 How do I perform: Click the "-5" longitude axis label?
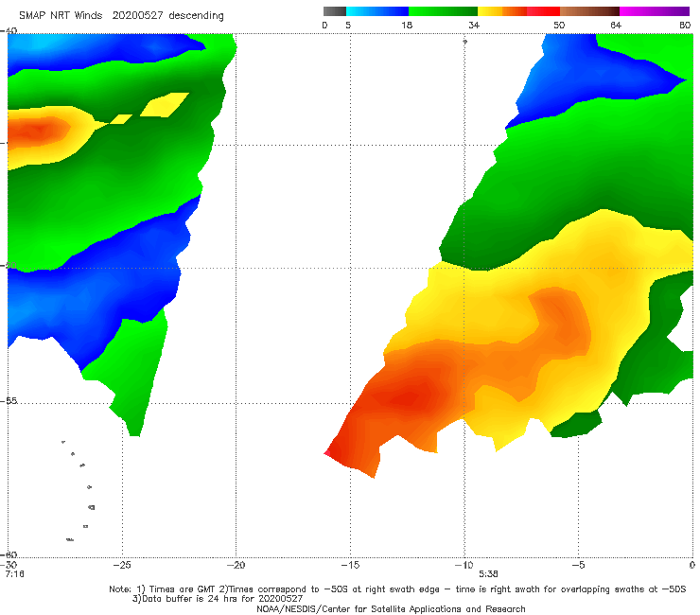tap(578, 565)
